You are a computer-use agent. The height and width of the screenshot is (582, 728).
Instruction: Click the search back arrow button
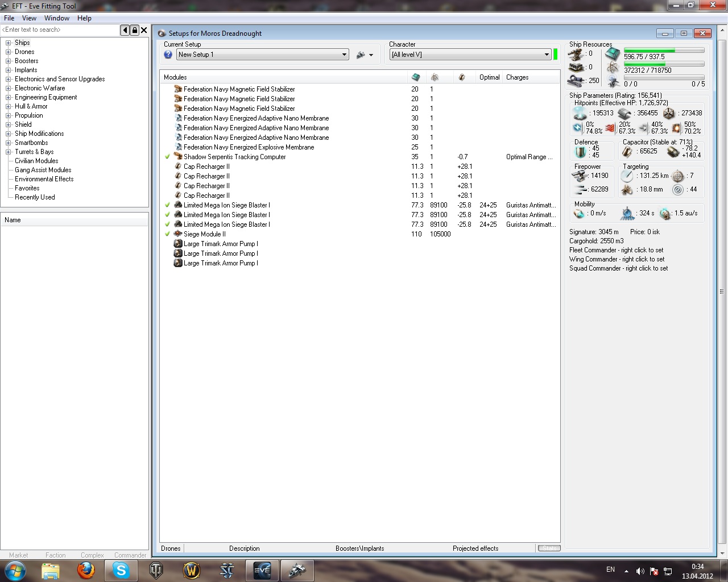pos(125,30)
